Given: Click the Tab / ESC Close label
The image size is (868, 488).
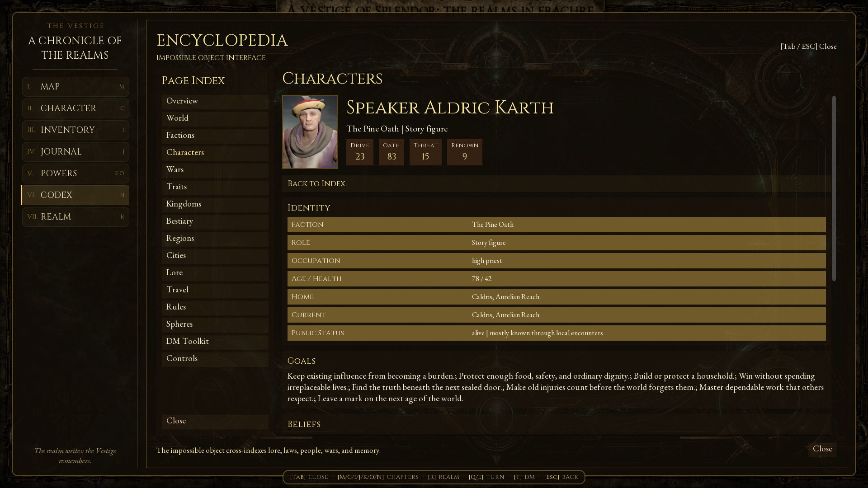Looking at the screenshot, I should [808, 47].
